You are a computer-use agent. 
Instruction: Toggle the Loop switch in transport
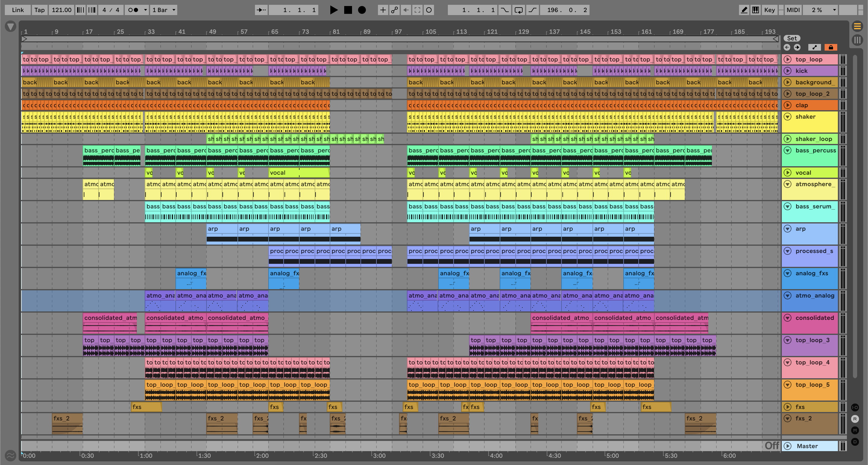point(519,10)
